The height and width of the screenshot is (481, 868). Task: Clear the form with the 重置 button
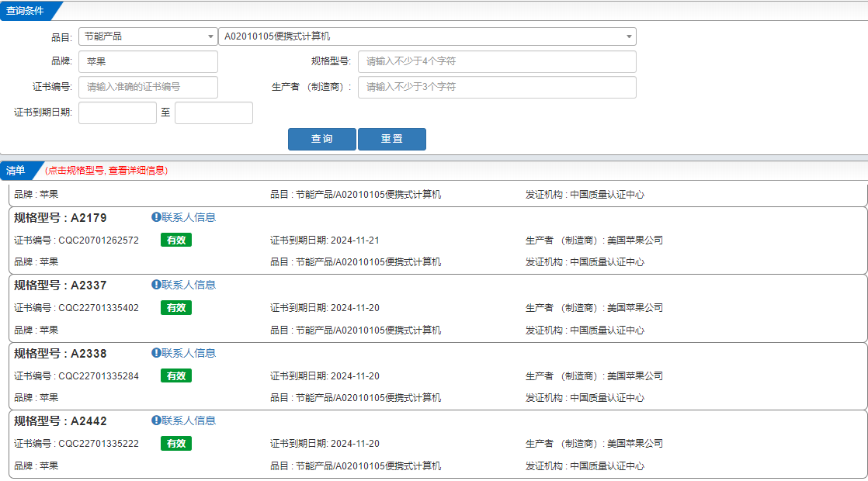pos(392,139)
